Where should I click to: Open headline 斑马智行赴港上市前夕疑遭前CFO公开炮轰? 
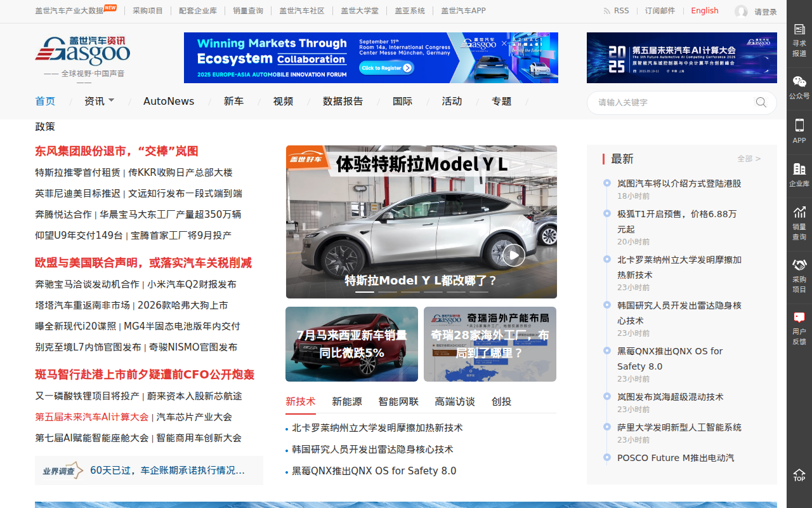pos(145,375)
